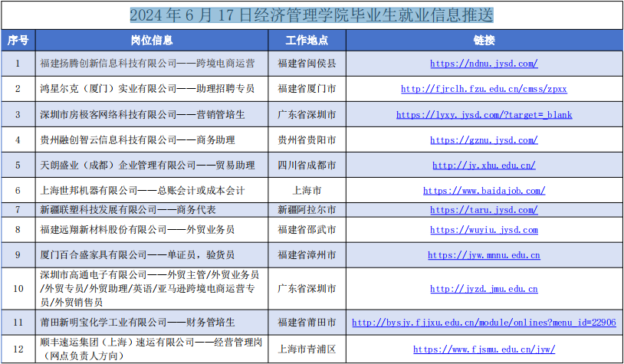Click the fjrclh.fzu.edu.cn recruitment link
This screenshot has height=364, width=624.
tap(484, 89)
